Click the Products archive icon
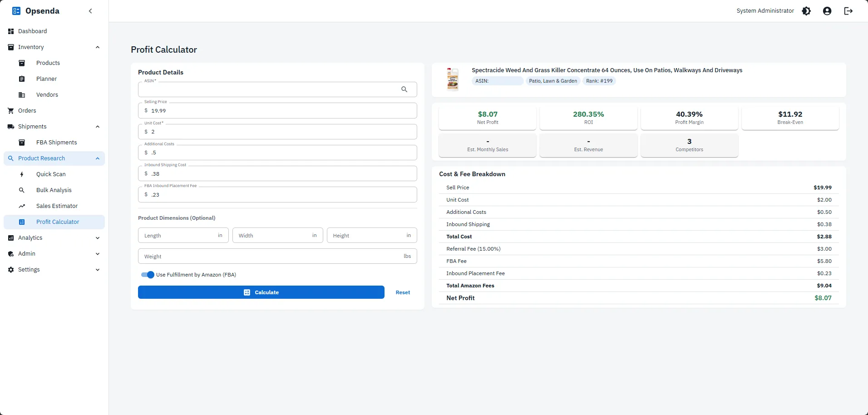The width and height of the screenshot is (868, 415). pos(22,63)
